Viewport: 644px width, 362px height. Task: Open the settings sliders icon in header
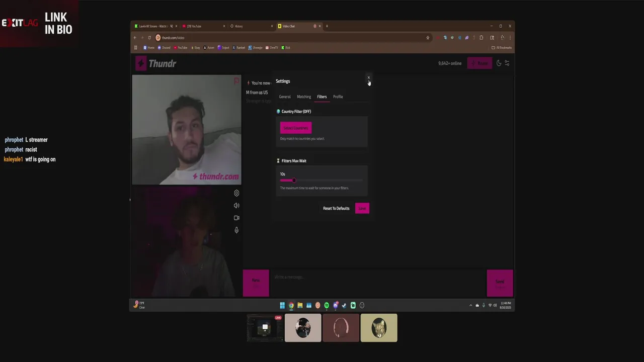(x=507, y=63)
